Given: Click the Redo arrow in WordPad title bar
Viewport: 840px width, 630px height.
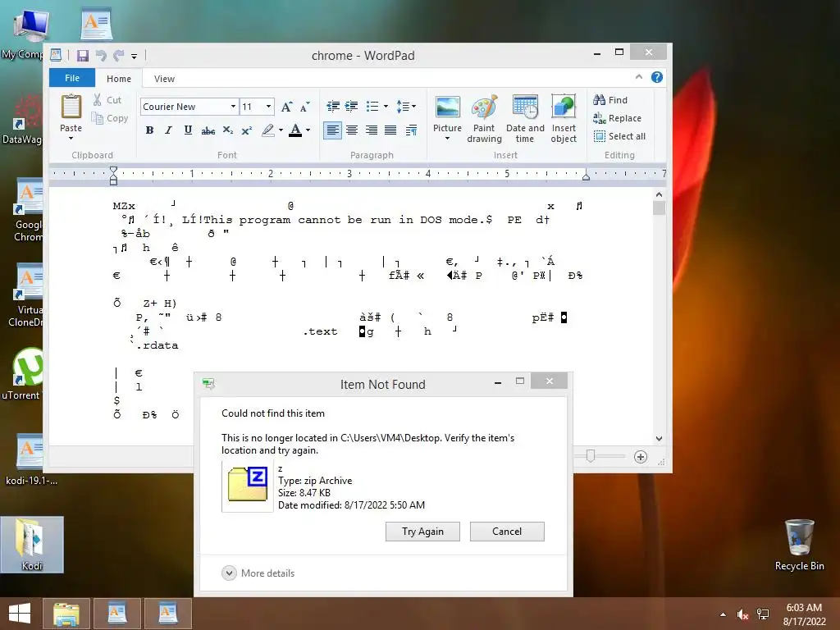Looking at the screenshot, I should click(x=118, y=55).
